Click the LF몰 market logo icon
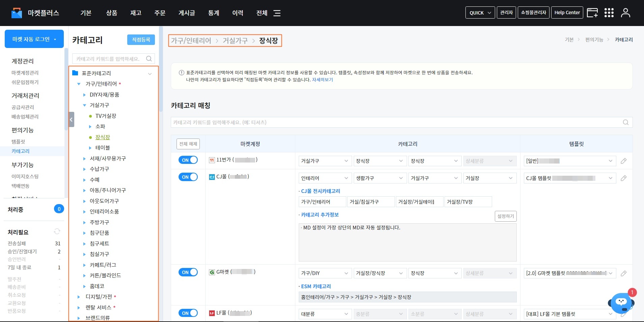 pyautogui.click(x=212, y=313)
